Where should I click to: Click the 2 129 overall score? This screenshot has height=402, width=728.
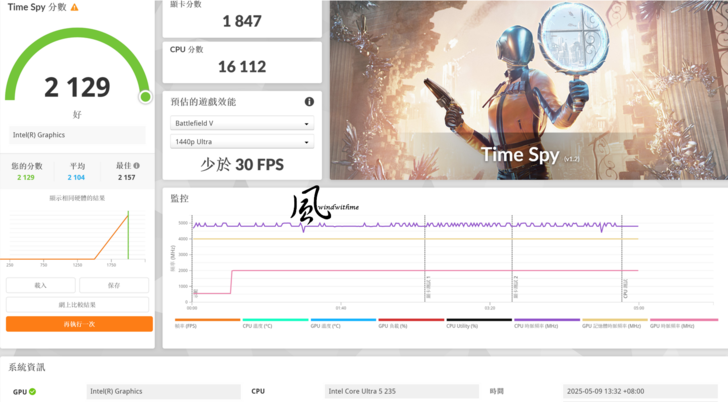pos(77,87)
